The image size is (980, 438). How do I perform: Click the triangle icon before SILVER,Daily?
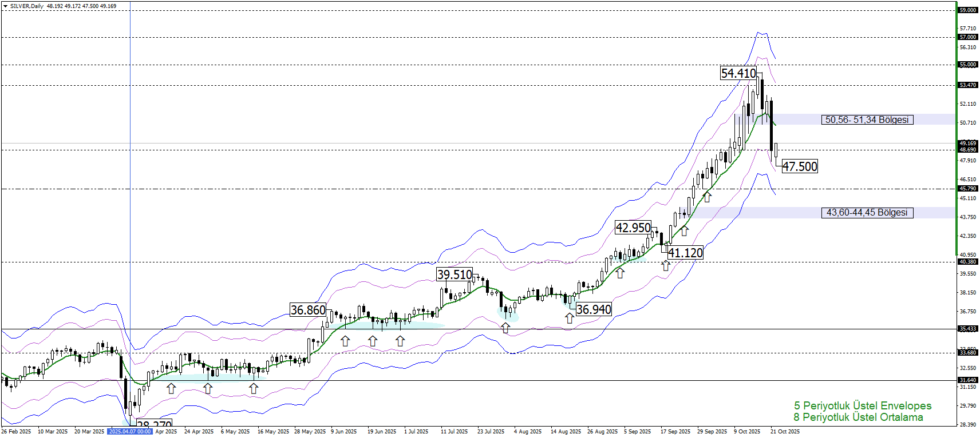click(5, 6)
